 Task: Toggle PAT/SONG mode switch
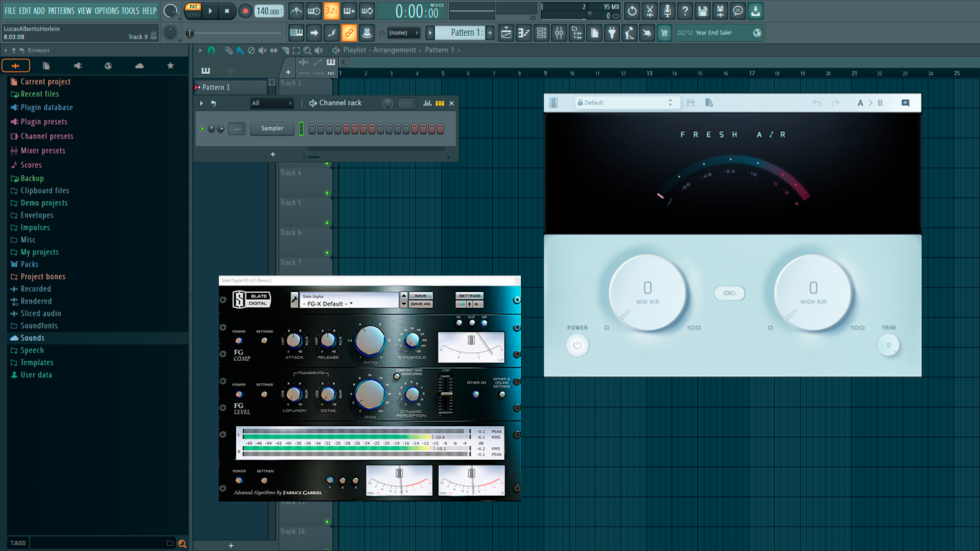pyautogui.click(x=193, y=11)
